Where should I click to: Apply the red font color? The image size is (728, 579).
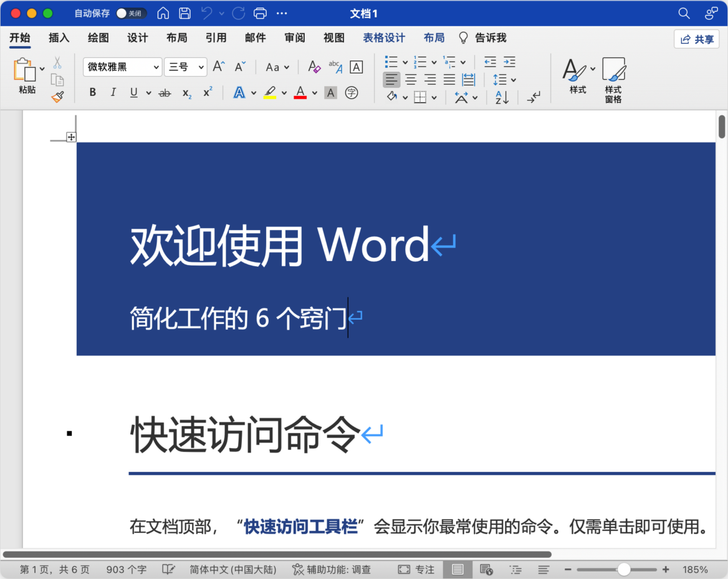point(300,92)
